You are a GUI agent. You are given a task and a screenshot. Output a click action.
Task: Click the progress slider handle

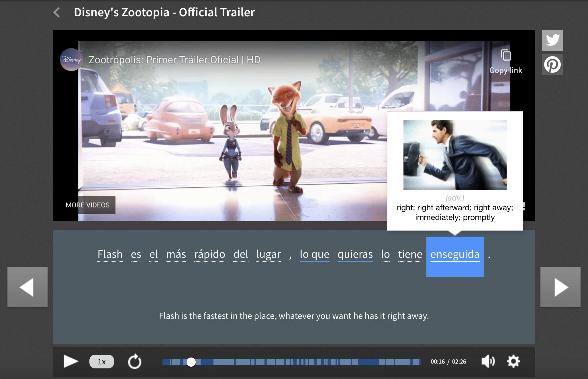[191, 362]
